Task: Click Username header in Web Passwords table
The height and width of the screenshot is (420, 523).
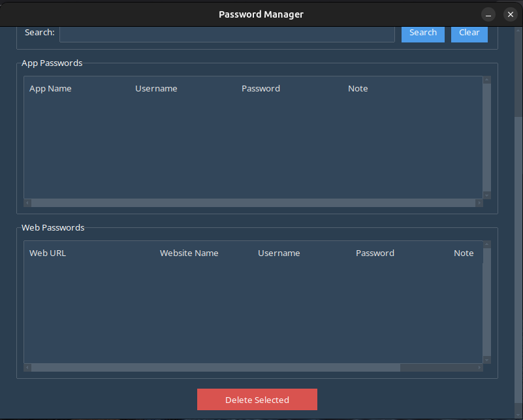Action: (279, 253)
